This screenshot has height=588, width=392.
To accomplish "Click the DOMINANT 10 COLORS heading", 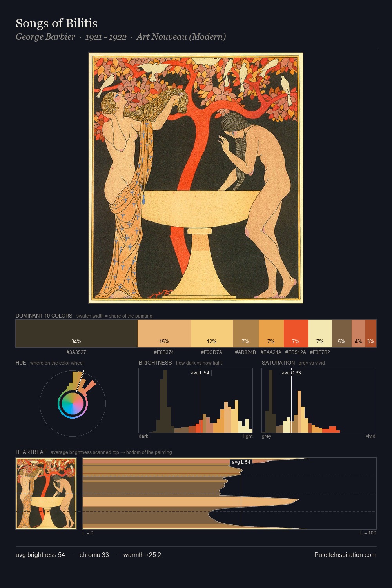I will pyautogui.click(x=44, y=316).
